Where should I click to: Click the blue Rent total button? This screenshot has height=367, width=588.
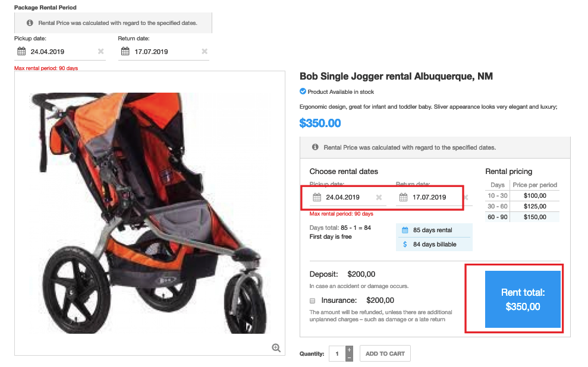coord(523,299)
